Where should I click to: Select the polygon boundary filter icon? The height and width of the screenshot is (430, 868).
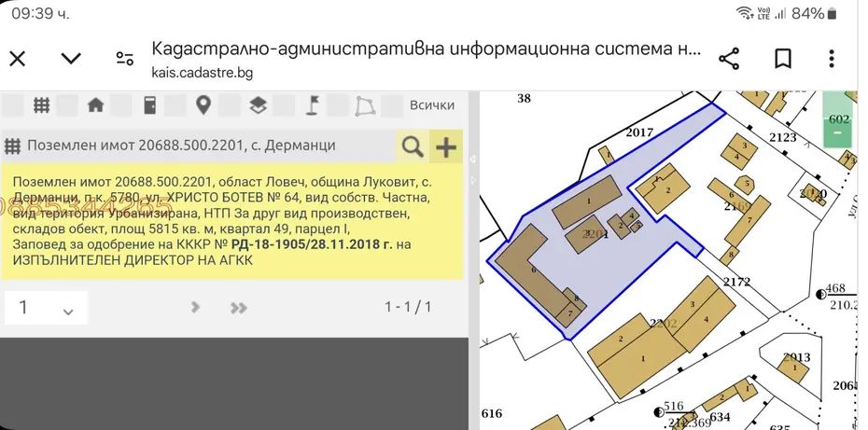tap(365, 105)
